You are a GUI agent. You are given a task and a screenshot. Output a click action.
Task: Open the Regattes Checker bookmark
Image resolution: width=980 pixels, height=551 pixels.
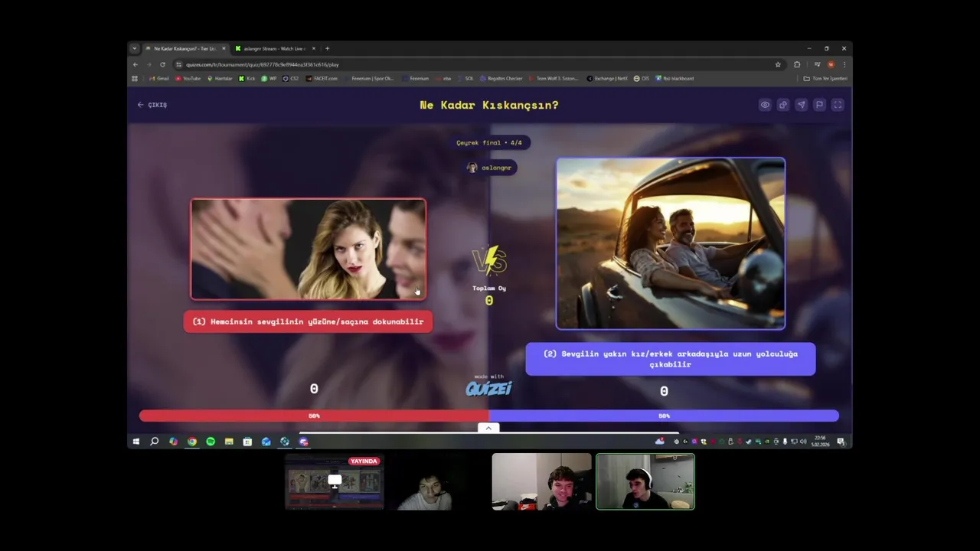501,78
